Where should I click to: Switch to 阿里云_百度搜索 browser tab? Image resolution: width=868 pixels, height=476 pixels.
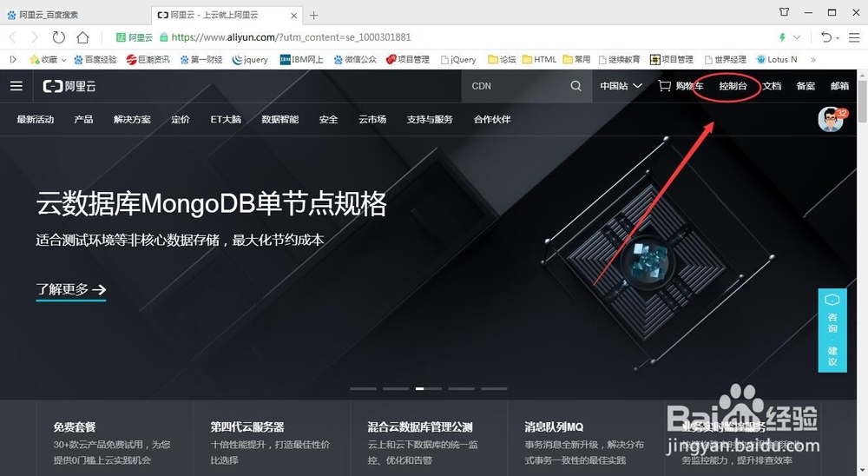coord(75,15)
